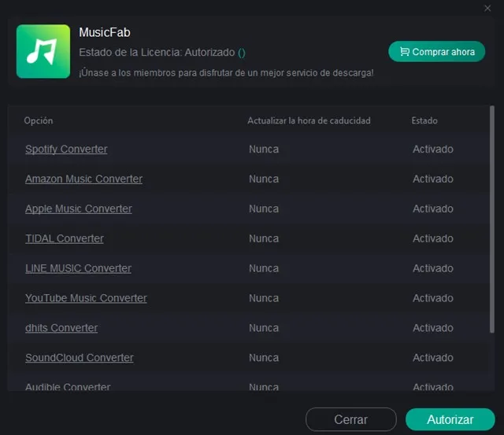Open the Spotify Converter link
504x435 pixels.
(x=66, y=149)
